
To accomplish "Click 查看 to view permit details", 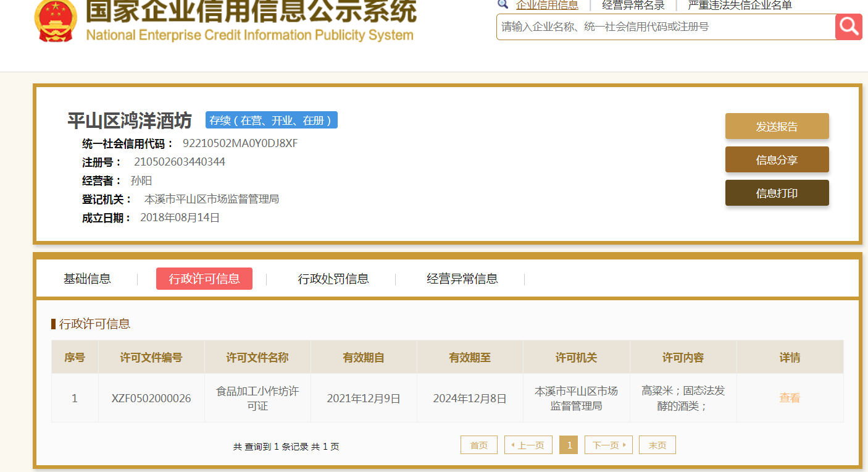I will tap(790, 398).
